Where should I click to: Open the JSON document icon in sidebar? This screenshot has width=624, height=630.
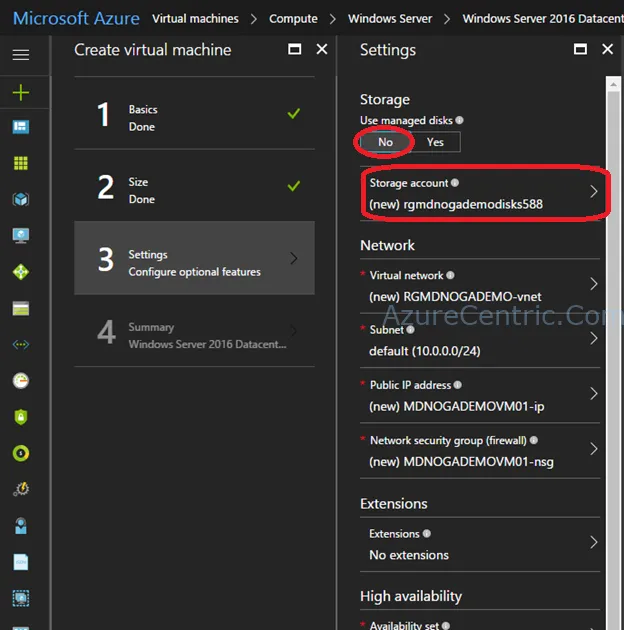(21, 562)
